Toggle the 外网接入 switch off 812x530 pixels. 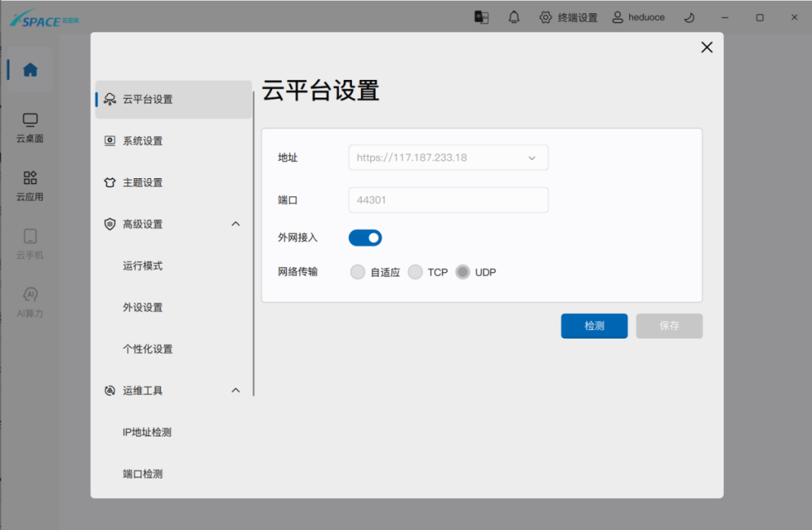click(365, 238)
